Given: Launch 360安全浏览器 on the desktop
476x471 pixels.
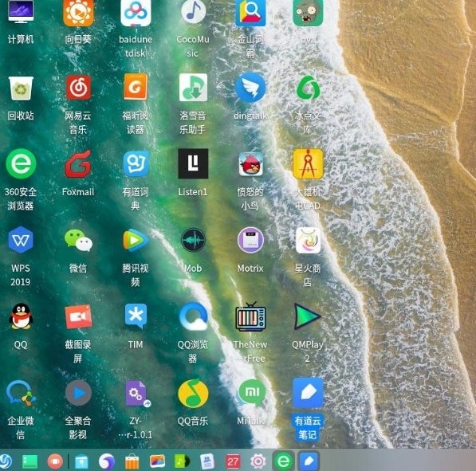Looking at the screenshot, I should click(21, 163).
